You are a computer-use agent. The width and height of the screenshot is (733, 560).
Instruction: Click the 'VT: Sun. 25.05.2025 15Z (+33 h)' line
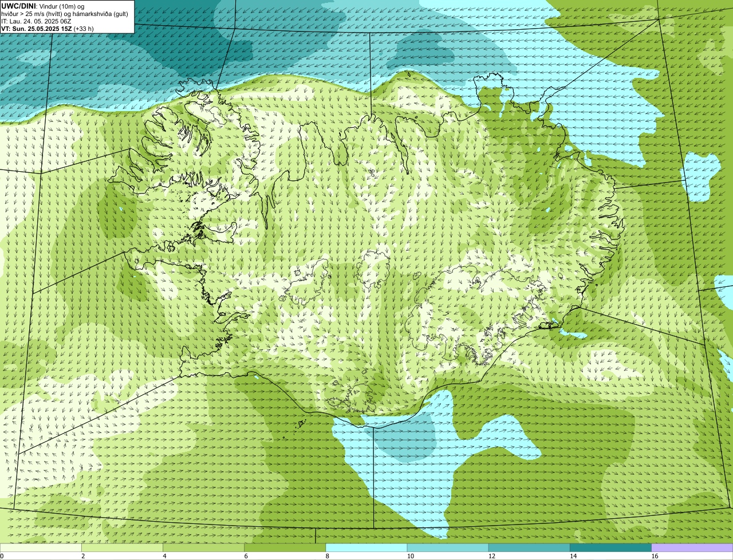tap(48, 28)
